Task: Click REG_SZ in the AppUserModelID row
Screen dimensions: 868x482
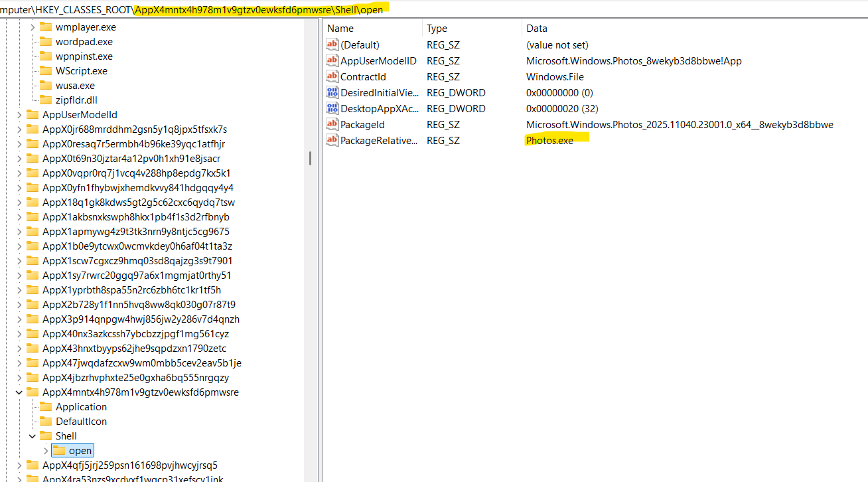Action: click(x=443, y=60)
